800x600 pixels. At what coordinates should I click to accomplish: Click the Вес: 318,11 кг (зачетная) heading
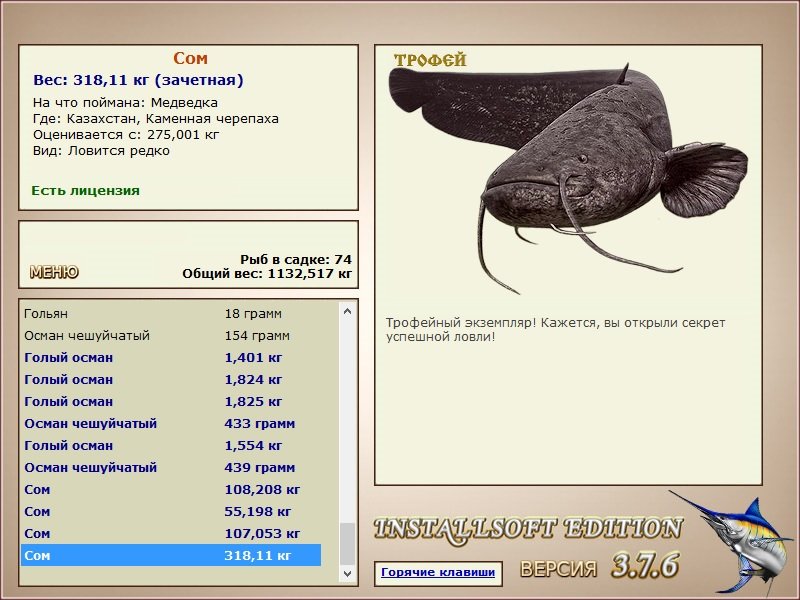click(138, 80)
